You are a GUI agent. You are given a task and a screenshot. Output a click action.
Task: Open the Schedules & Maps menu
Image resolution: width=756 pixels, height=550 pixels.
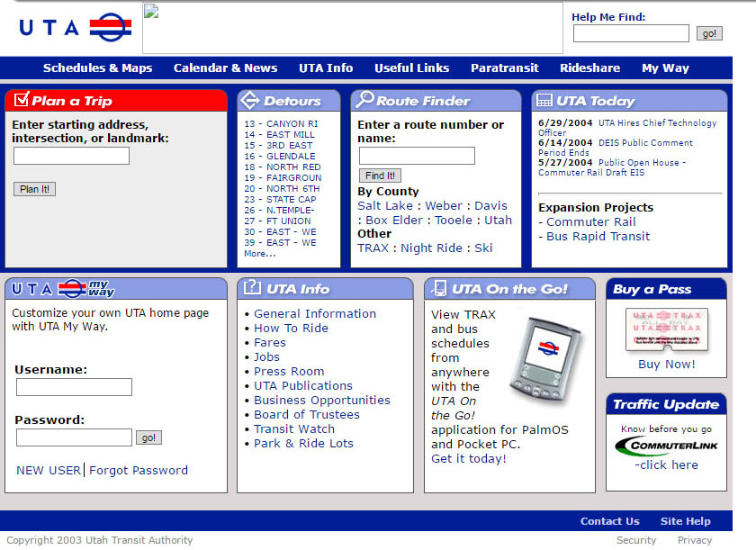click(x=97, y=68)
